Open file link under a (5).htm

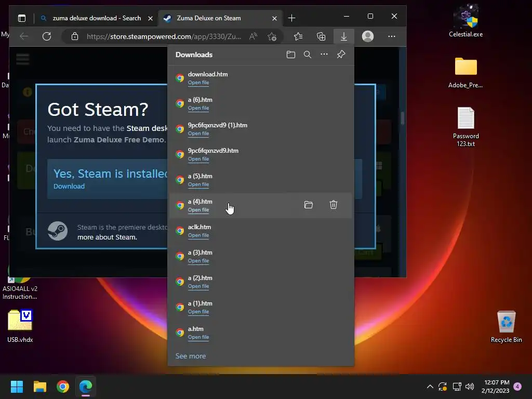point(198,184)
